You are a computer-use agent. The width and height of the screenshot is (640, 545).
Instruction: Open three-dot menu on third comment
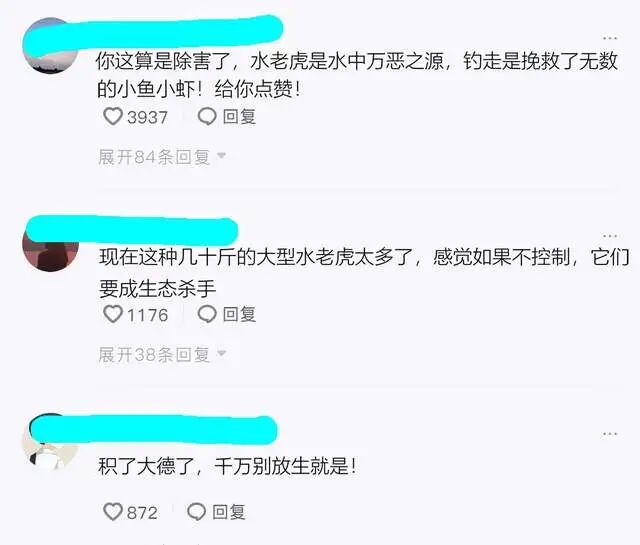[x=610, y=434]
